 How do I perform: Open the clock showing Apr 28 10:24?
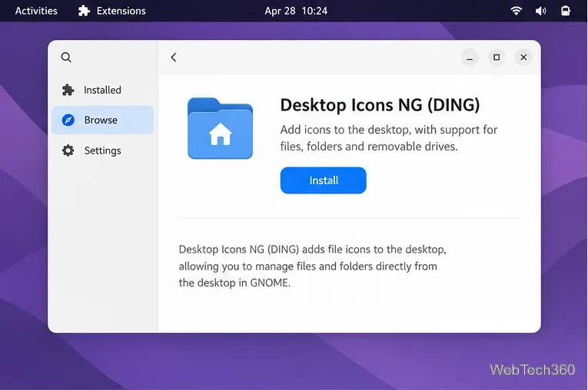coord(296,11)
